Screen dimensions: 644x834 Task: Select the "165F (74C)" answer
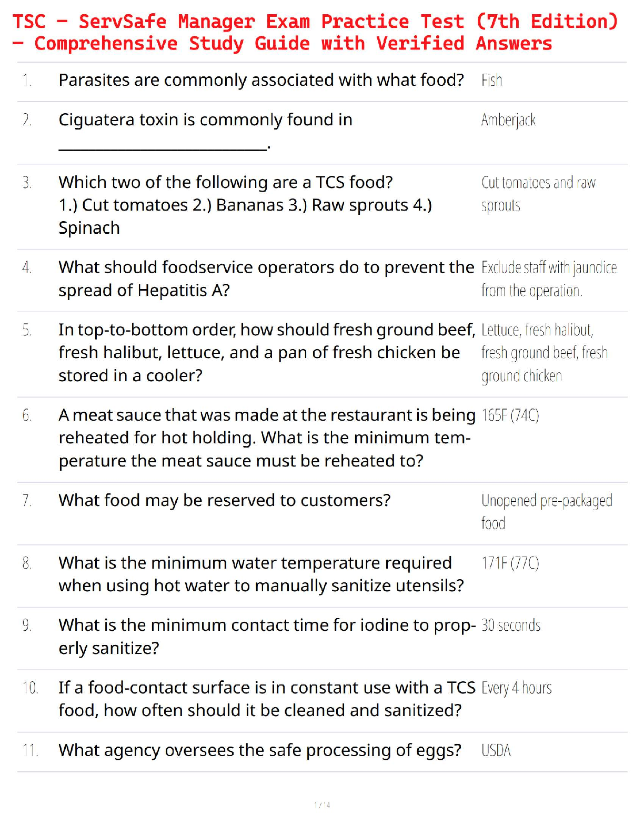click(510, 416)
